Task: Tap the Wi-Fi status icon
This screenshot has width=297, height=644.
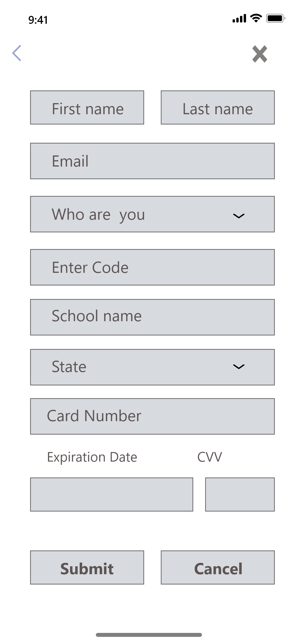Action: coord(256,18)
